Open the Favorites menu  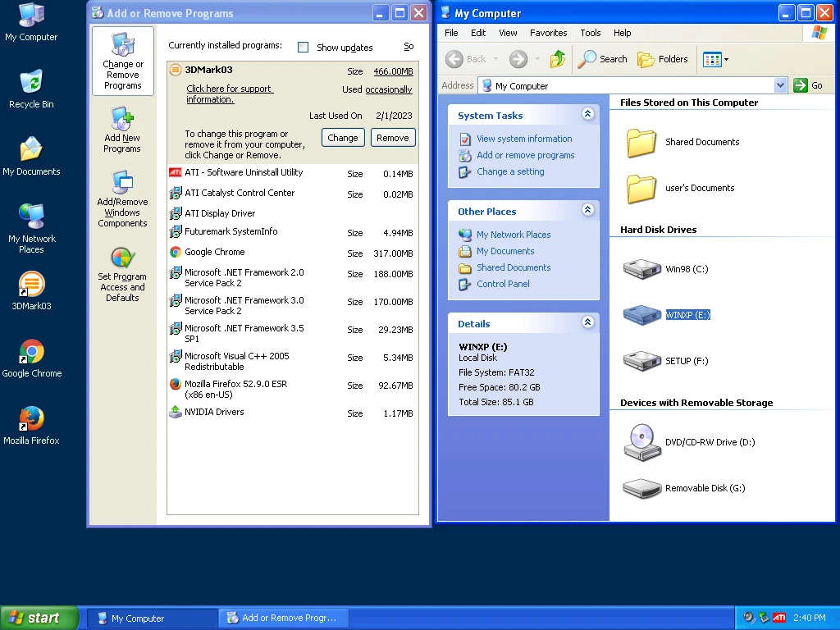point(548,33)
